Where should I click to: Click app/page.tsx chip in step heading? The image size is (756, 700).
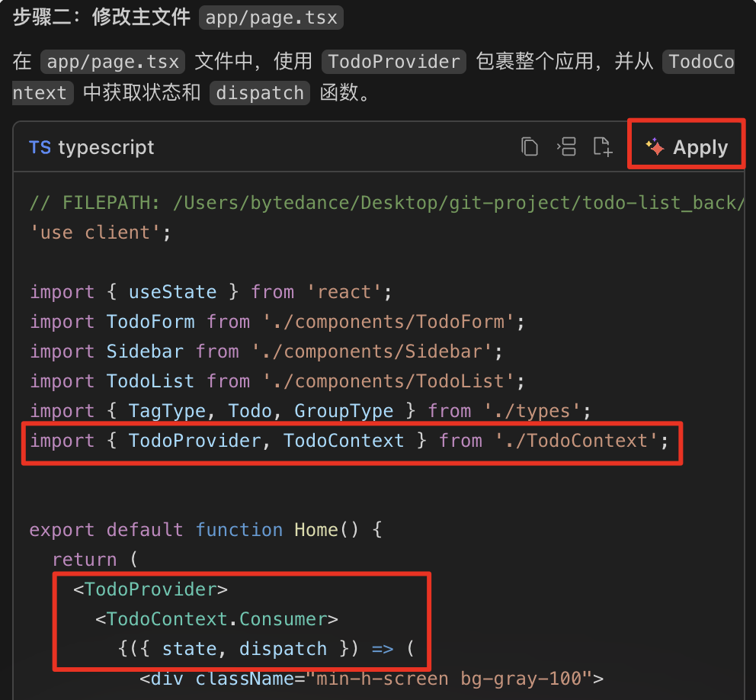coord(271,18)
